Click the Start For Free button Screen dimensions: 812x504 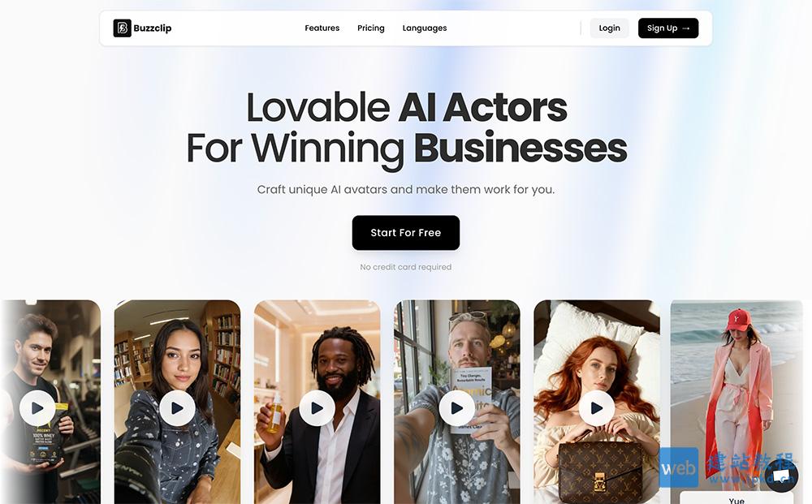406,233
